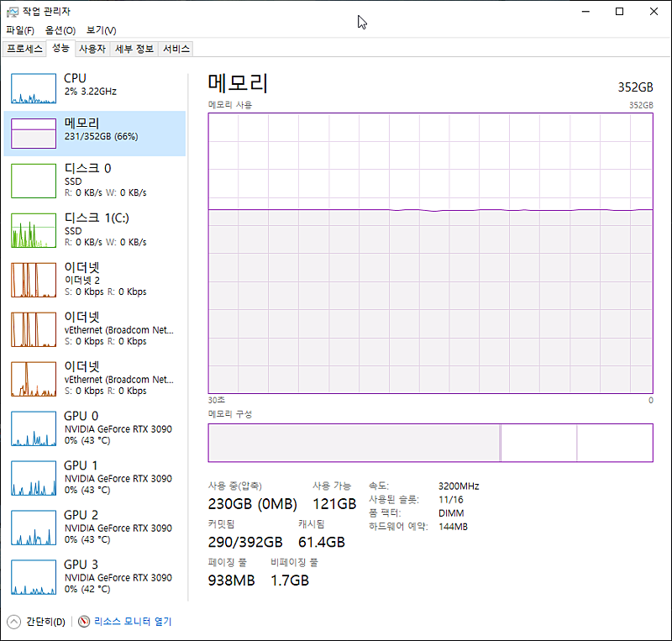Open the 서비스 tab
Image resolution: width=672 pixels, height=641 pixels.
176,49
